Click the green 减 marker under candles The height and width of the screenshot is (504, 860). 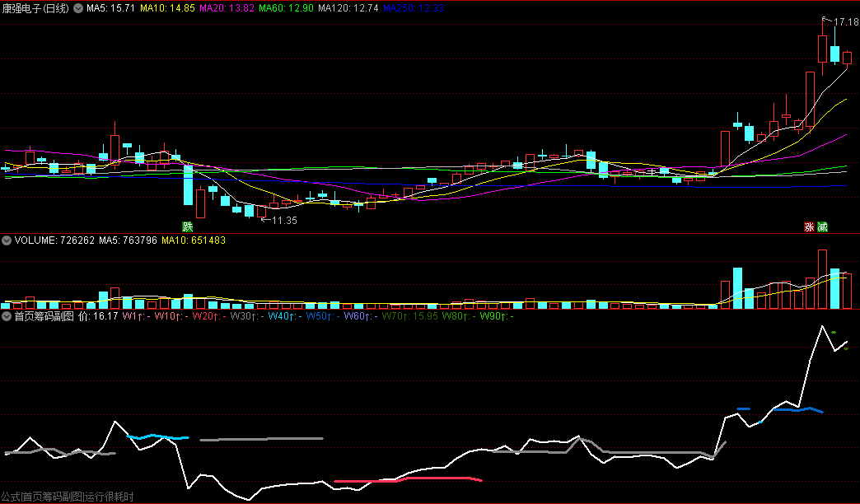tap(821, 227)
